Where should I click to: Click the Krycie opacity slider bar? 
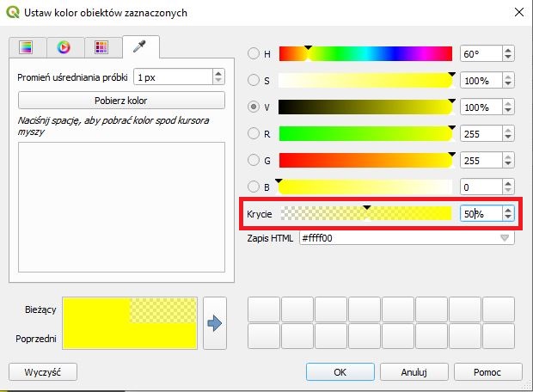pyautogui.click(x=367, y=214)
